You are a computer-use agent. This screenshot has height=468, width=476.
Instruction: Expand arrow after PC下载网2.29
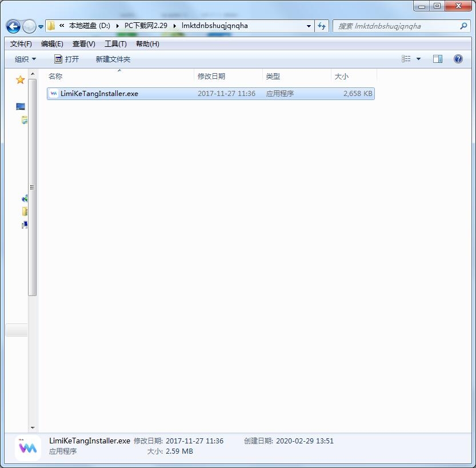(174, 26)
